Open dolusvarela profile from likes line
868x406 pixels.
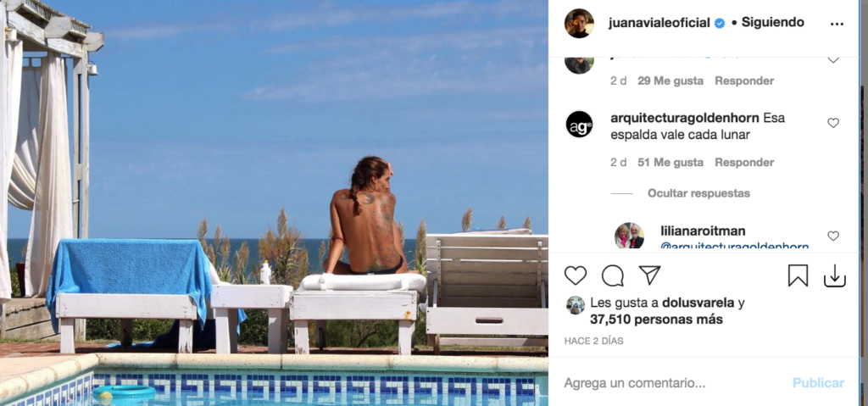[x=699, y=303]
